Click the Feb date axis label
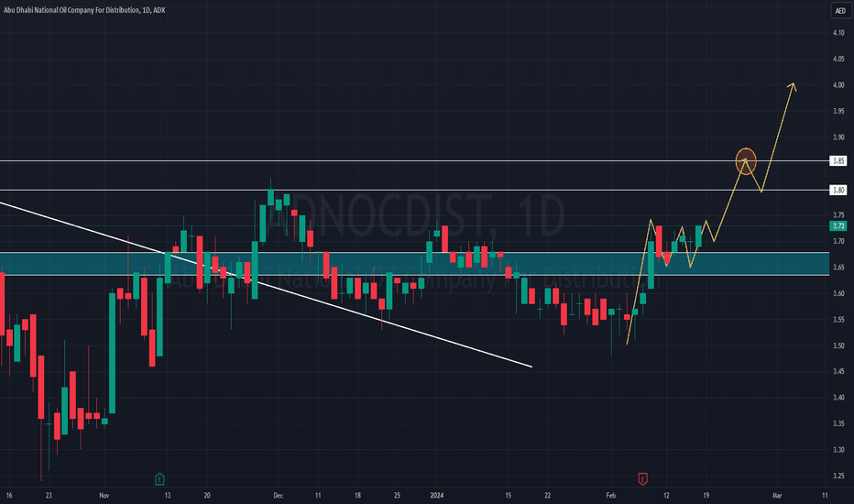This screenshot has width=854, height=504. (611, 495)
